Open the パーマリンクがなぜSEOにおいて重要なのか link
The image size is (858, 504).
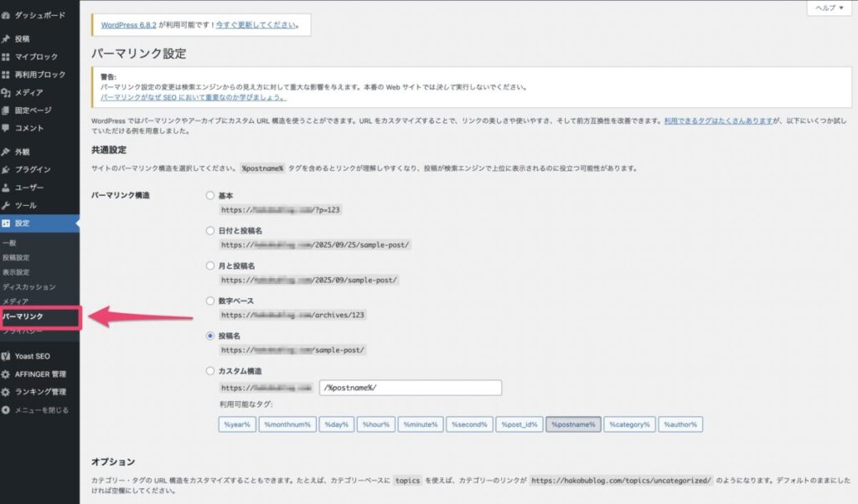tap(194, 98)
